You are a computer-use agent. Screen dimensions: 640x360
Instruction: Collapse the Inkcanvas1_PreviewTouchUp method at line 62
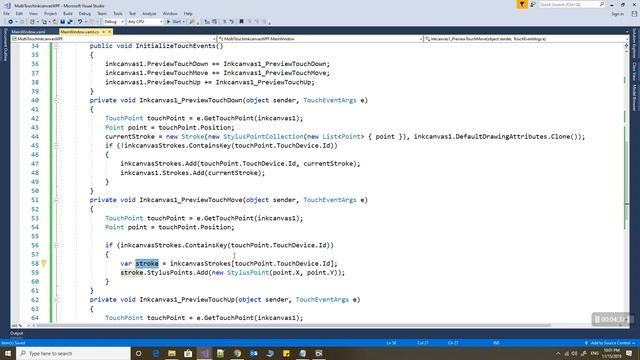click(56, 300)
